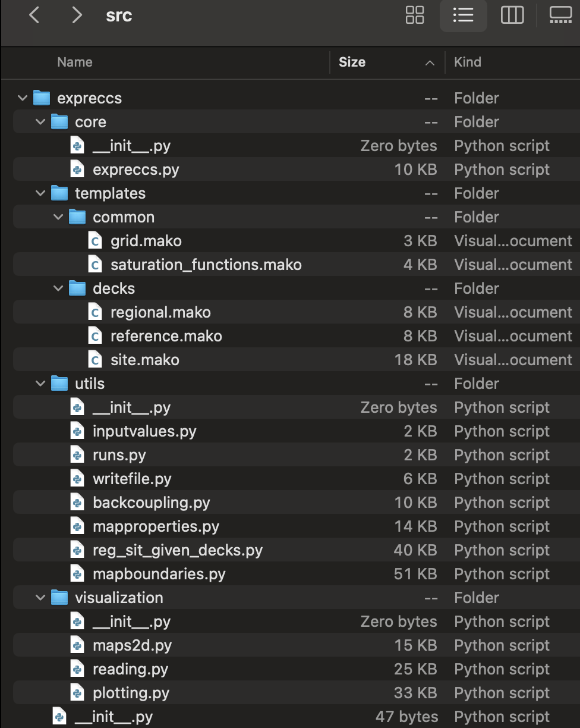
Task: Click the site.mako file icon
Action: [94, 360]
